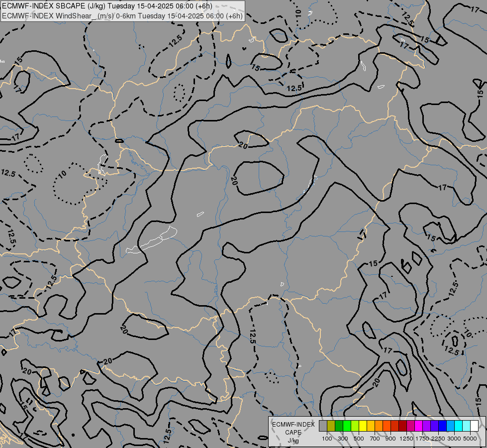The height and width of the screenshot is (448, 487).
Task: Click the 'ECMWF-INDEX WindShear_ (m/s) 0-6km' title line
Action: coord(122,16)
